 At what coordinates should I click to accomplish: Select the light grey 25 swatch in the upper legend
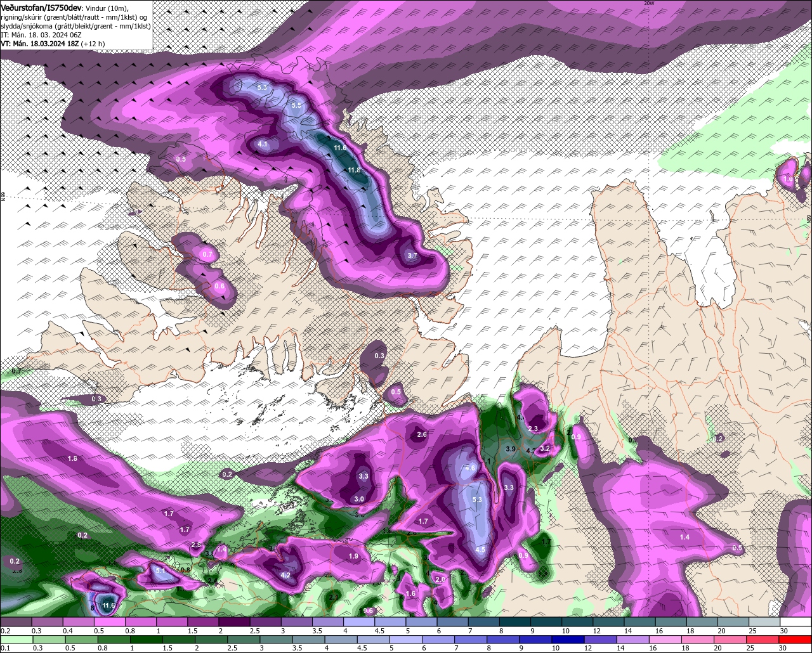(x=764, y=622)
